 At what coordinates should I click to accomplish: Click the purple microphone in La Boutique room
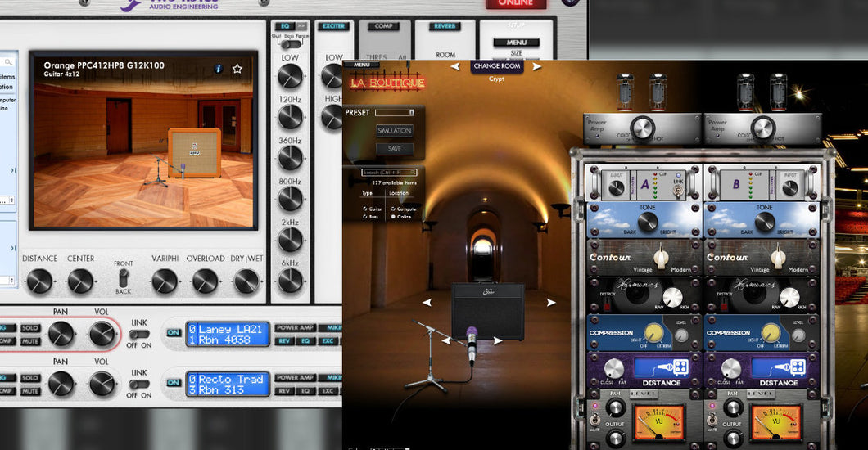click(472, 344)
